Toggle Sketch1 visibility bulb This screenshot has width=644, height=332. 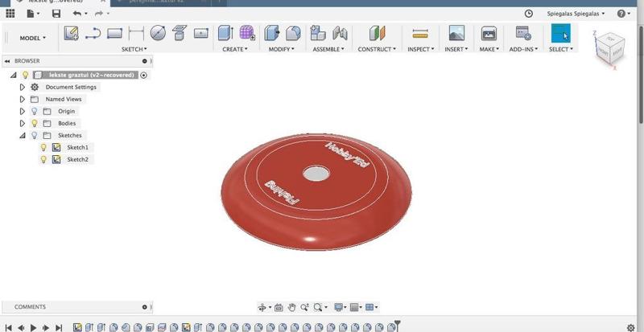pyautogui.click(x=43, y=147)
